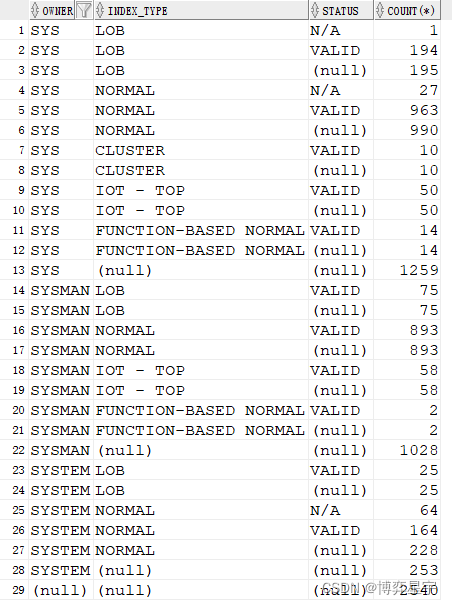The image size is (452, 605).
Task: Select the INDEX_TYPE column header
Action: click(x=201, y=10)
